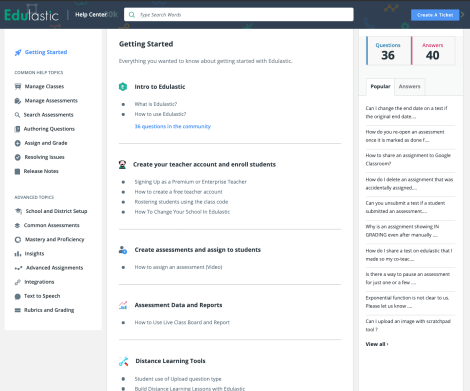The image size is (470, 391).
Task: Open question about sharing test with co-teacher
Action: pos(409,255)
